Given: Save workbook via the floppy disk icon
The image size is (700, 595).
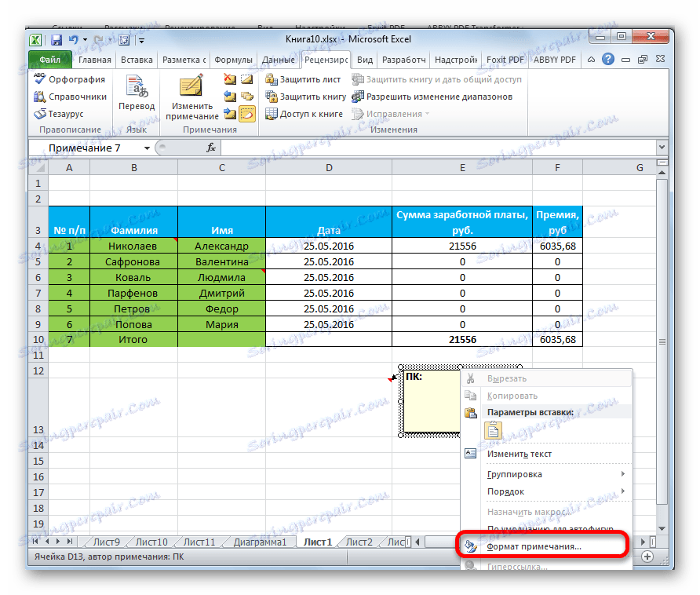Looking at the screenshot, I should point(57,40).
